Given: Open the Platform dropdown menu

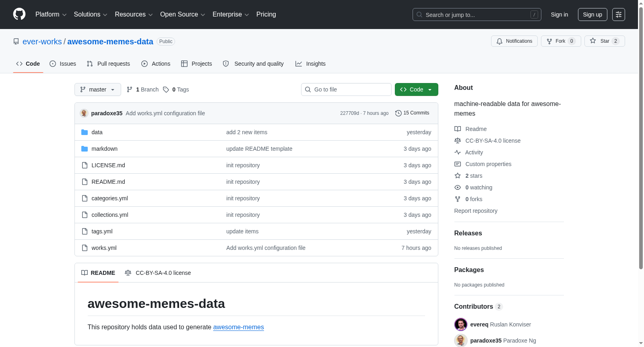Looking at the screenshot, I should 51,15.
